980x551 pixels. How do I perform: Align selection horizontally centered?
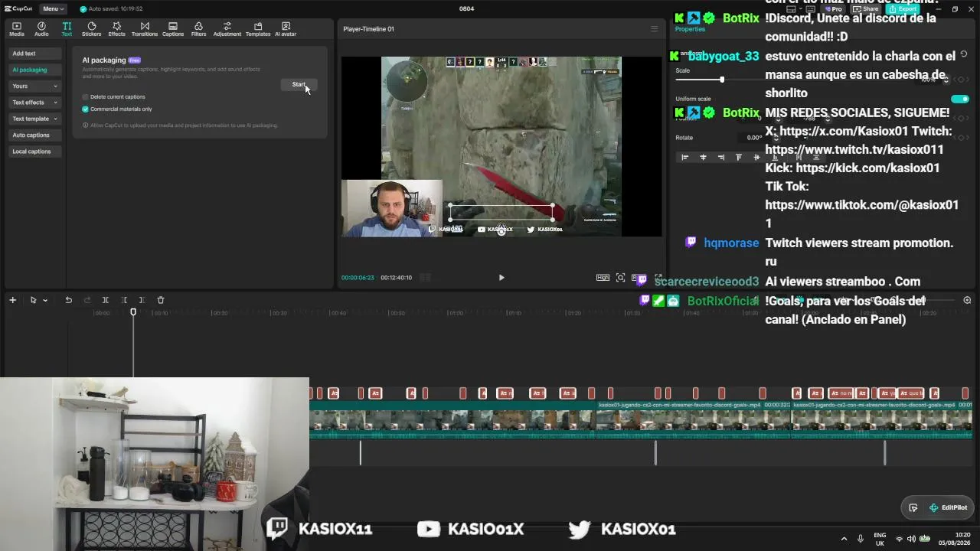coord(703,158)
